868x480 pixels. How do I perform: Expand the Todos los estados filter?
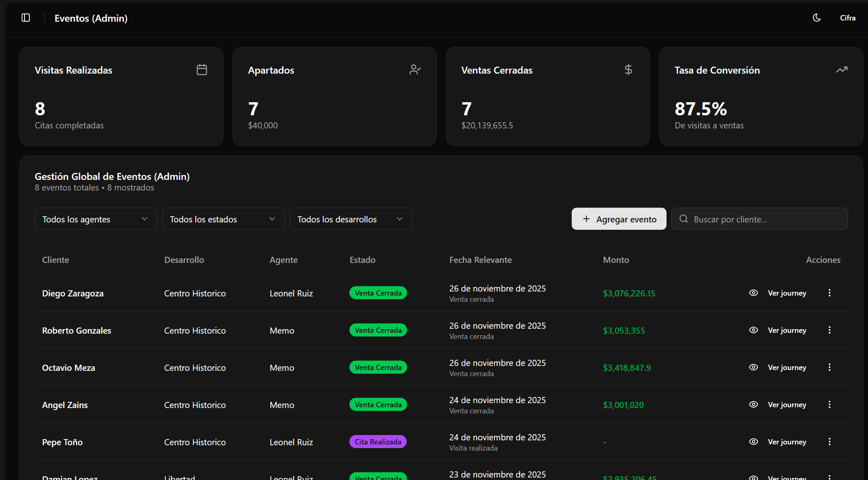pyautogui.click(x=223, y=219)
